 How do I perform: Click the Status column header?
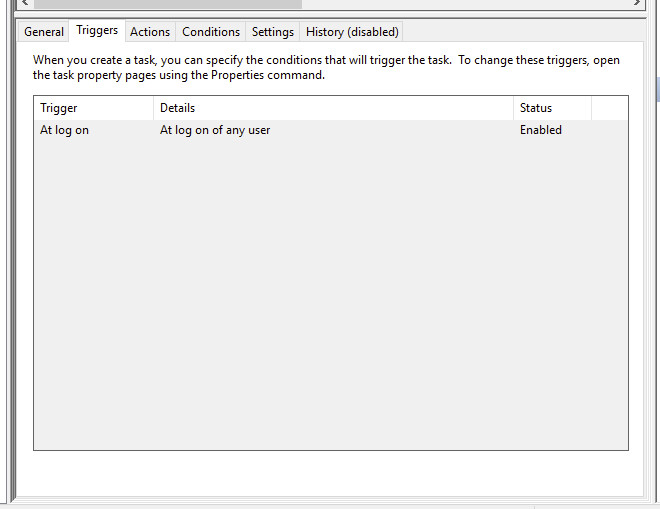(552, 108)
